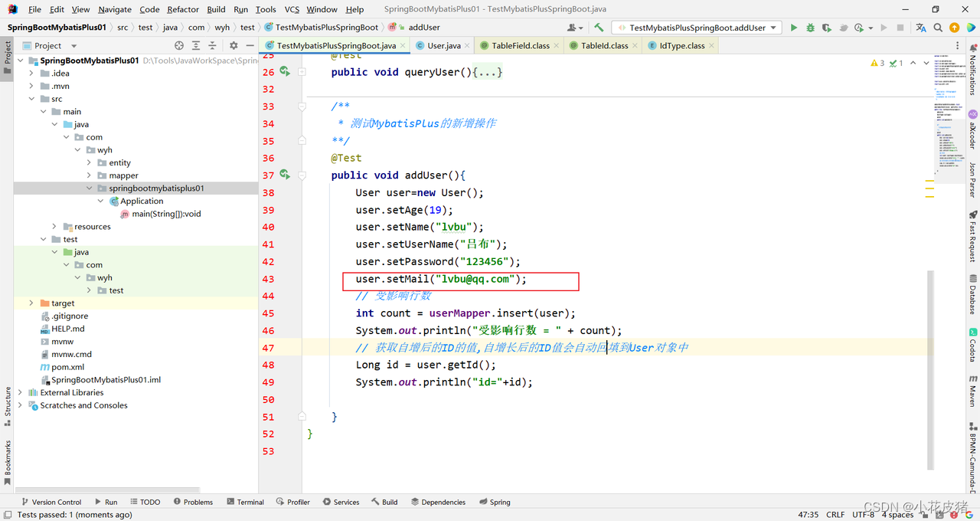Switch to the User.java tab
The width and height of the screenshot is (980, 521).
tap(443, 46)
